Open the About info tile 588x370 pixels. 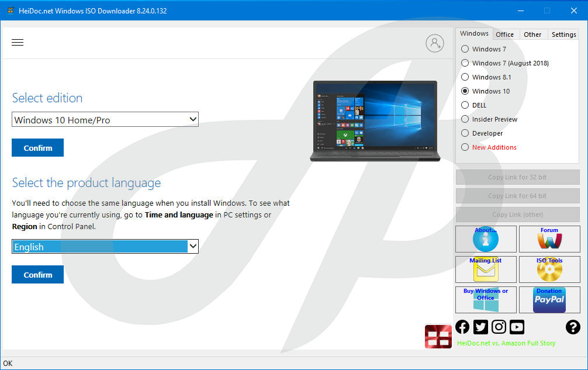(x=486, y=239)
